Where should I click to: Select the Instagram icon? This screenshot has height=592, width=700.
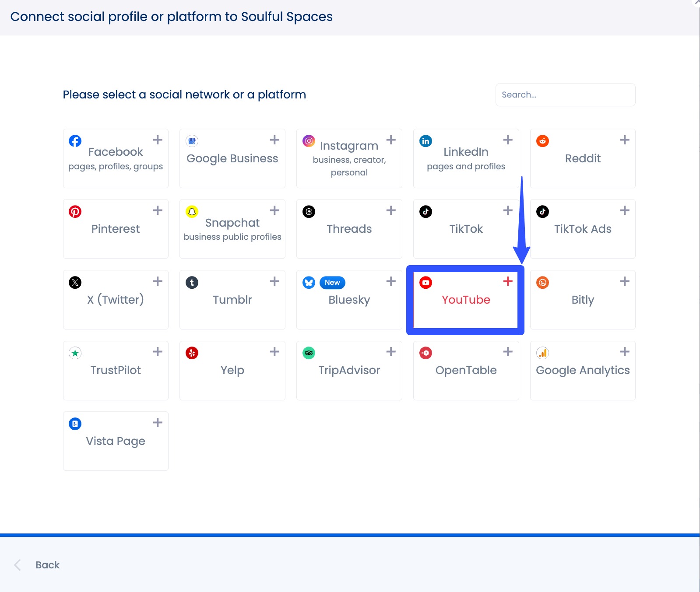[x=308, y=141]
